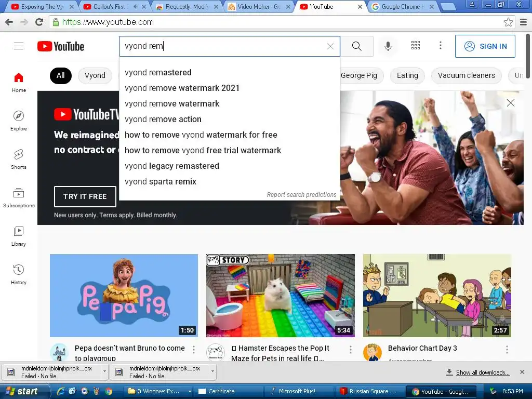
Task: Open the Behavior Chart classroom thumbnail
Action: click(437, 296)
